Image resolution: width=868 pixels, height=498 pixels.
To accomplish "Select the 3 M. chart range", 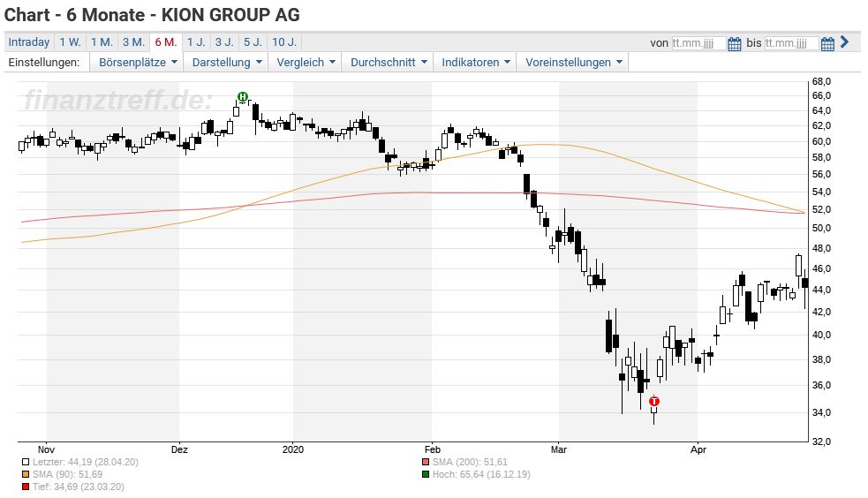I will pos(133,42).
